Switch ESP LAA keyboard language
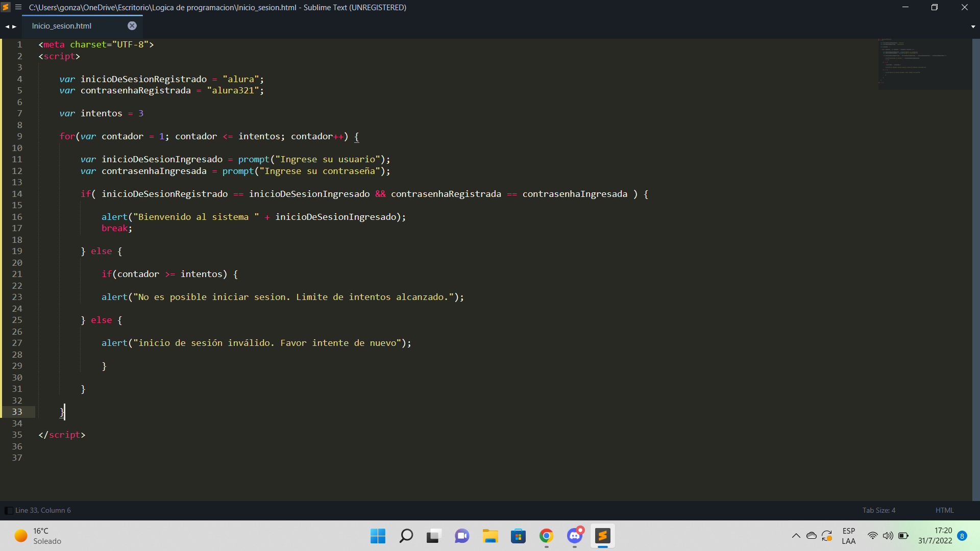Image resolution: width=980 pixels, height=551 pixels. [x=848, y=536]
